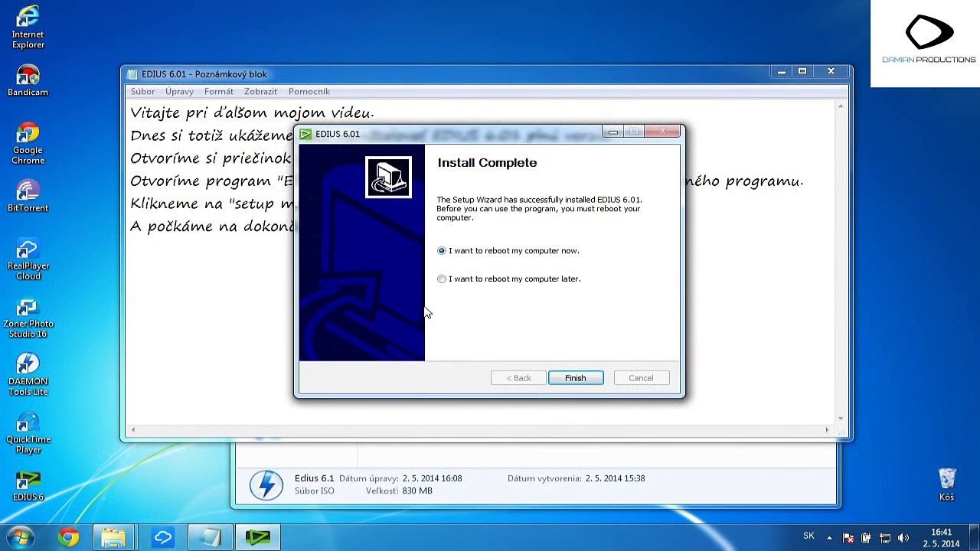The width and height of the screenshot is (980, 551).
Task: Close the Notepad window
Action: click(x=831, y=72)
